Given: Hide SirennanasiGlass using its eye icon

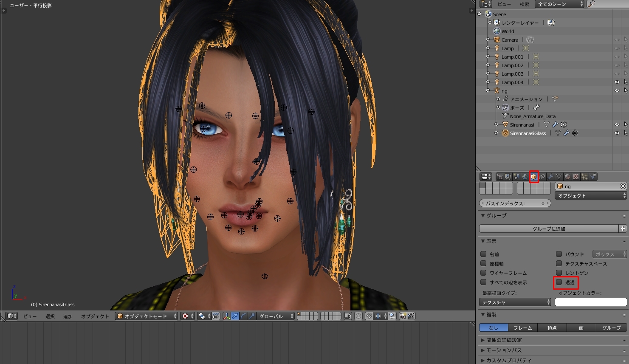Looking at the screenshot, I should coord(617,133).
